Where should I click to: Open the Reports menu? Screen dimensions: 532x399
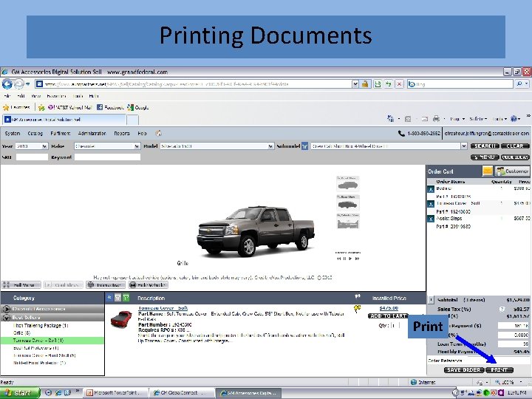pyautogui.click(x=122, y=134)
